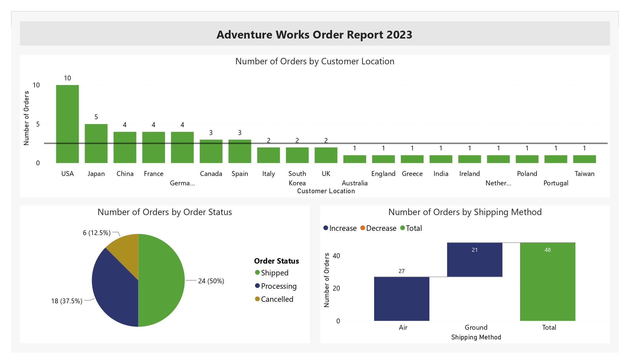Click the Total legend marker in waterfall
This screenshot has height=364, width=630.
(x=403, y=228)
